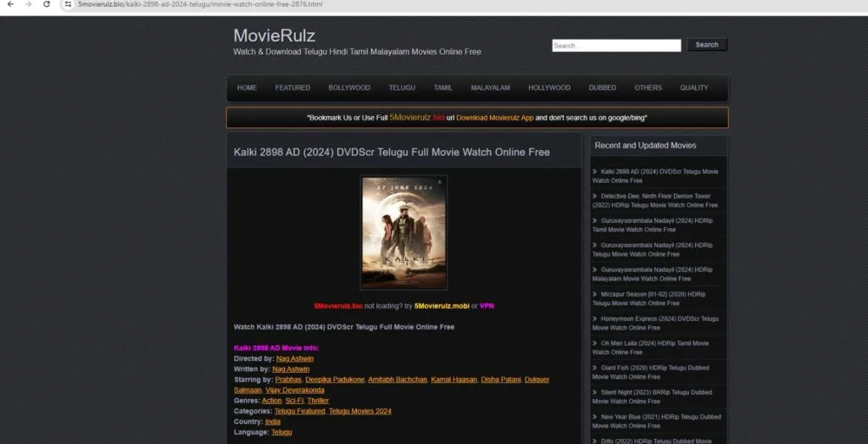Open Telugu Featured category link
Image resolution: width=868 pixels, height=444 pixels.
click(300, 411)
